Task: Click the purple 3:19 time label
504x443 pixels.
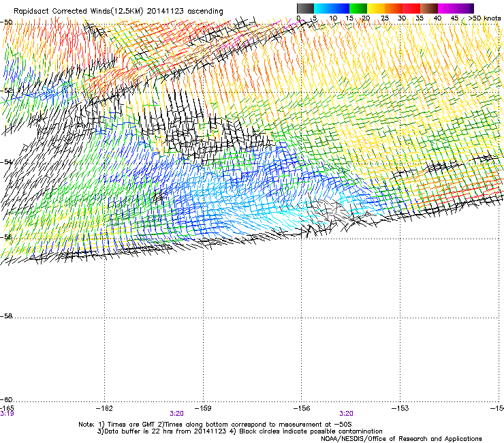Action: click(x=7, y=414)
